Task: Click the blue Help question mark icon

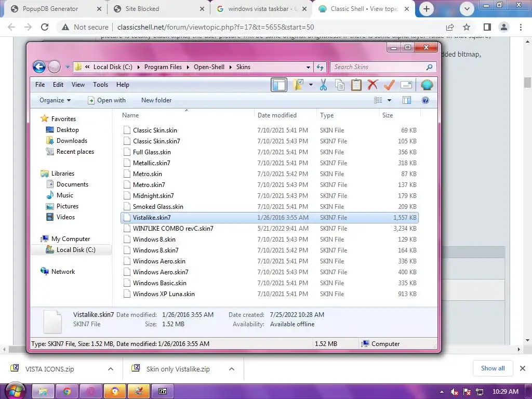Action: [425, 100]
